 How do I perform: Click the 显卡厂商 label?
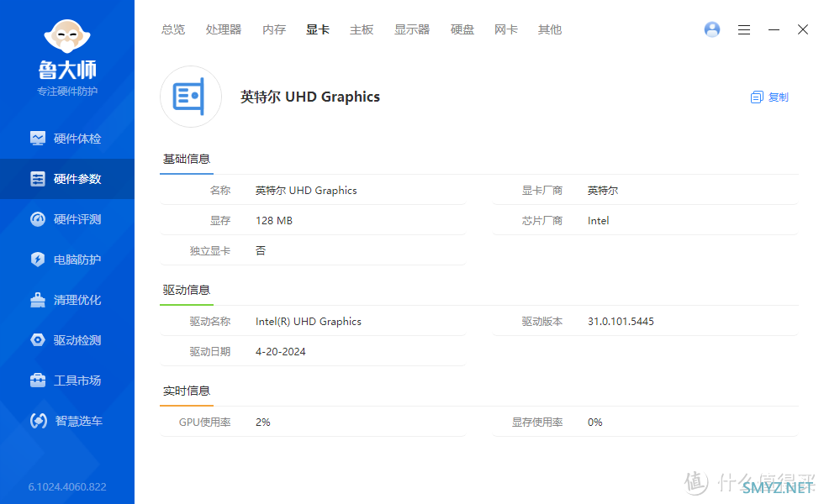click(542, 191)
